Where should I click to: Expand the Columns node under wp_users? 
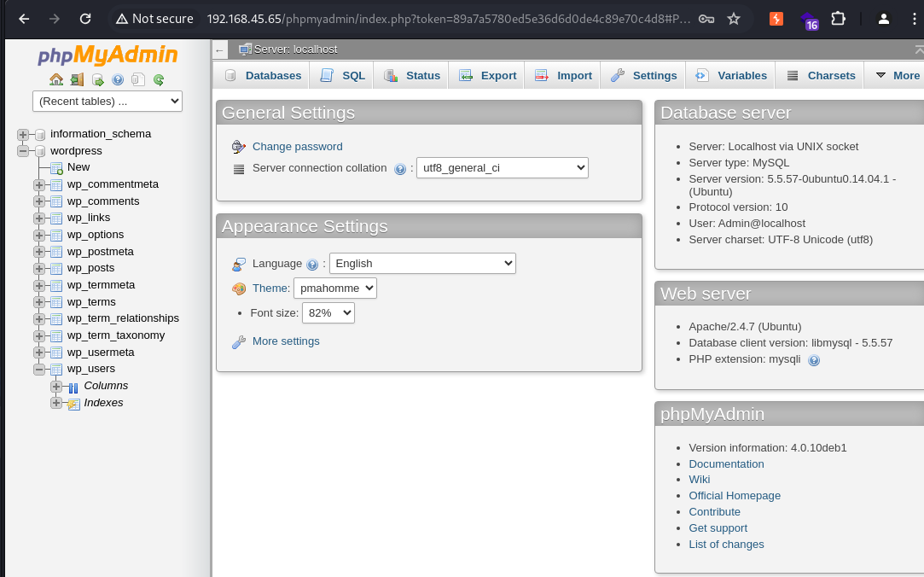[x=56, y=387]
